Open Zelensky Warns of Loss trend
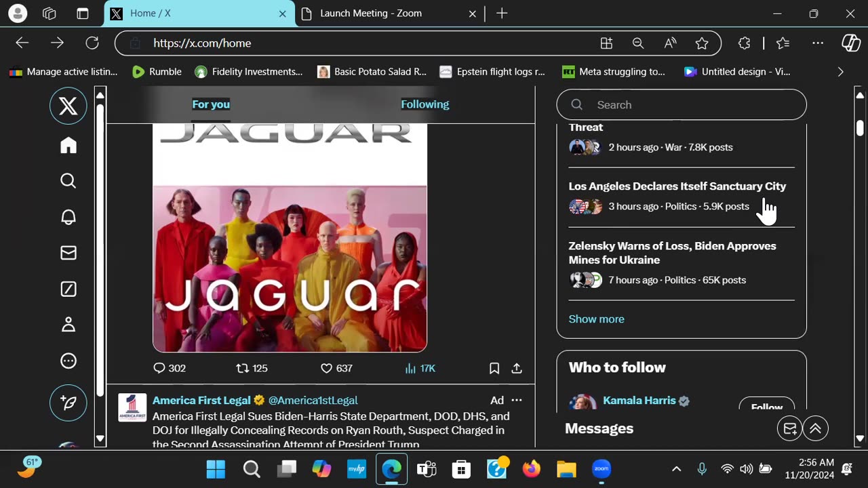 pyautogui.click(x=673, y=253)
